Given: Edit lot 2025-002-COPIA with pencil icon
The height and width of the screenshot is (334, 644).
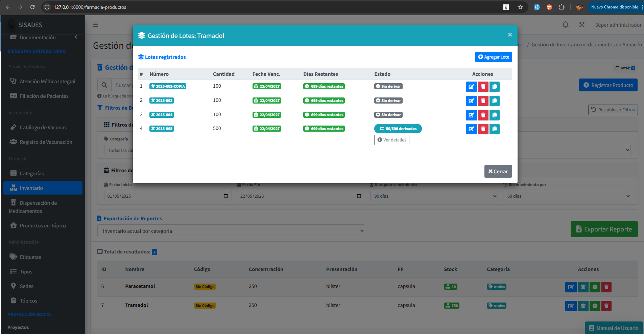Looking at the screenshot, I should point(471,87).
